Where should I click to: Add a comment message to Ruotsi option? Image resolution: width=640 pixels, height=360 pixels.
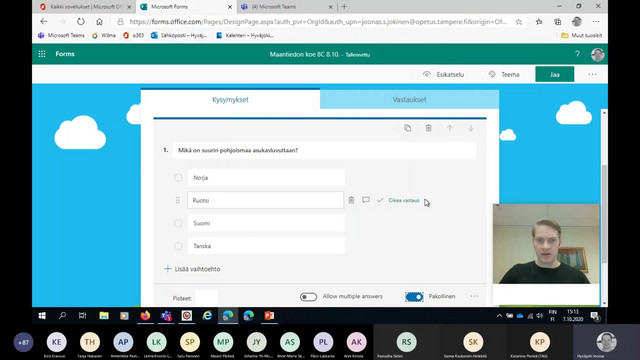click(366, 200)
